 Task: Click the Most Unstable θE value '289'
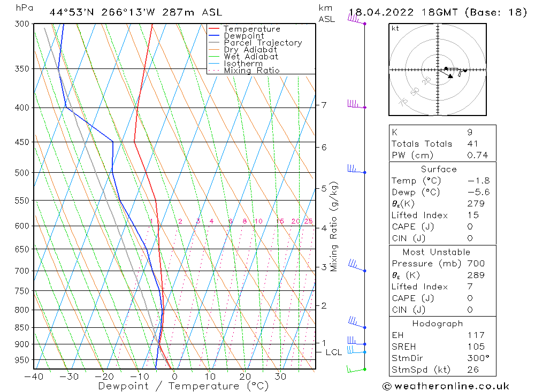476,275
